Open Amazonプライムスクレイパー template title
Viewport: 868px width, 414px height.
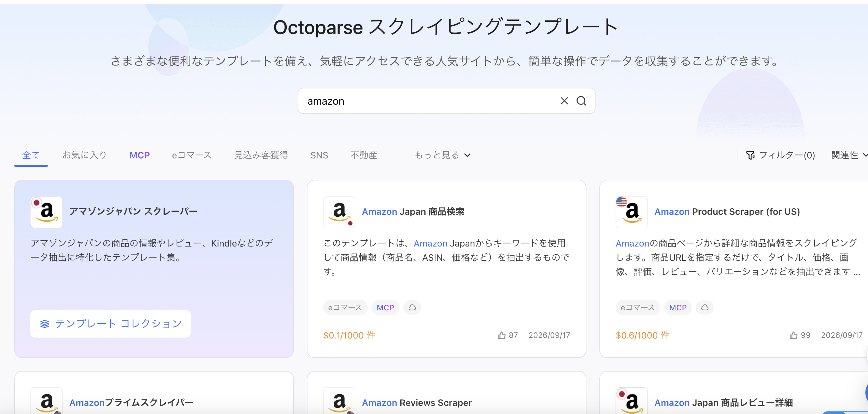[x=131, y=403]
